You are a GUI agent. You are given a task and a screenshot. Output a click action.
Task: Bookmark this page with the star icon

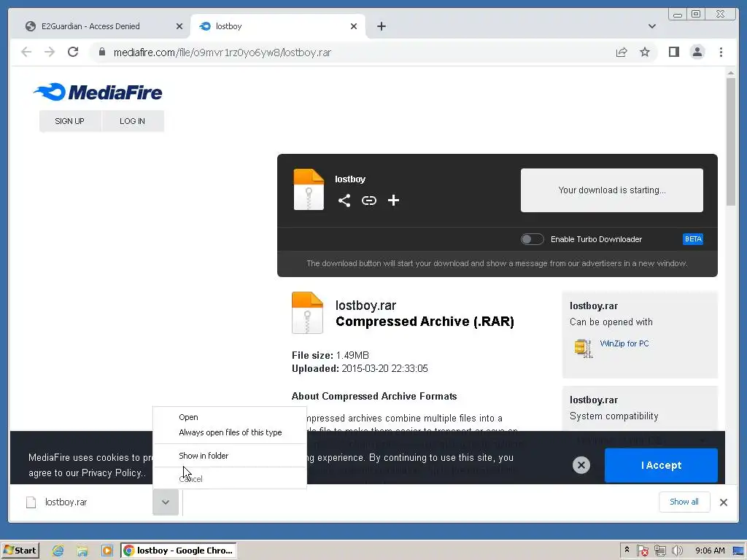point(645,52)
